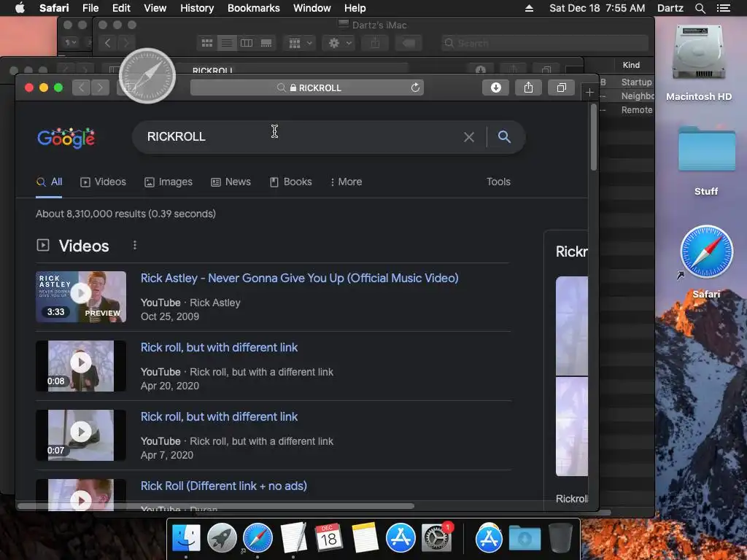Reload the RICKROLL page
747x560 pixels.
pos(415,87)
